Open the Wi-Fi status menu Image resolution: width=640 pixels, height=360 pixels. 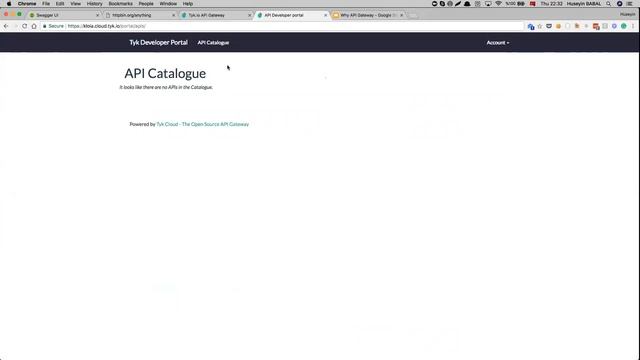point(498,4)
